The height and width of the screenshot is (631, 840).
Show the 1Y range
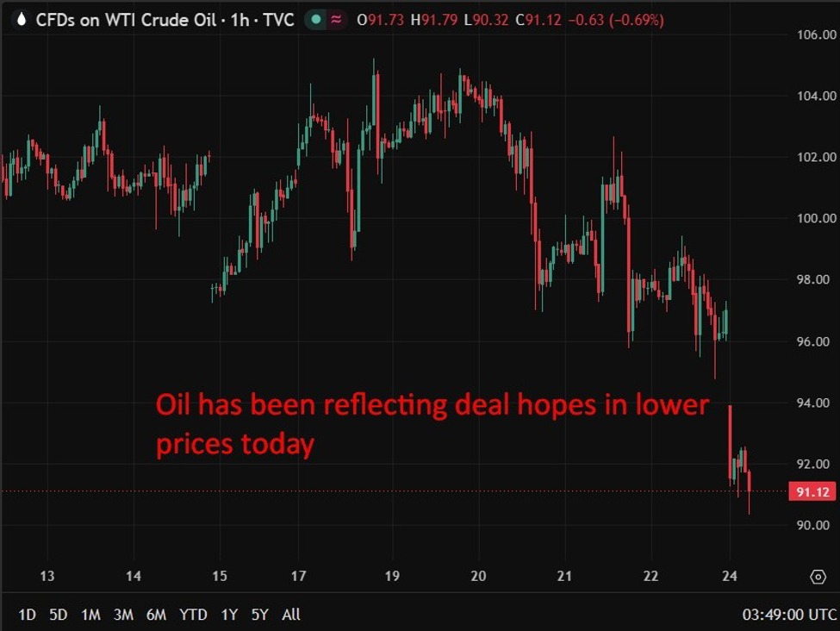pyautogui.click(x=229, y=615)
